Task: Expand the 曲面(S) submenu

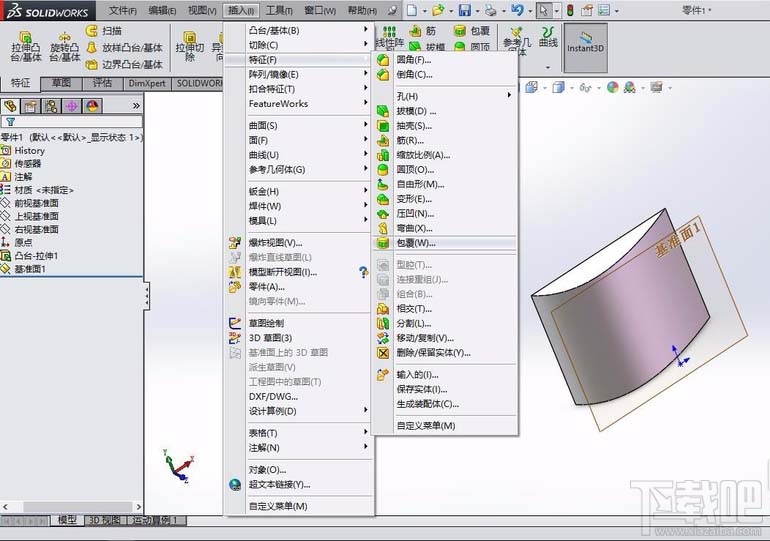Action: click(x=299, y=126)
